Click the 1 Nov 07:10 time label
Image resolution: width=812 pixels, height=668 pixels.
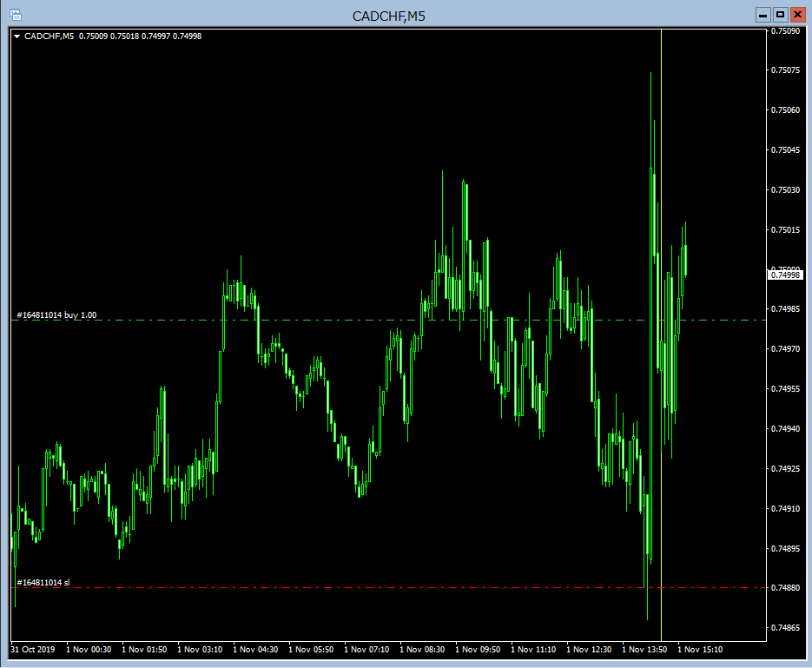coord(366,650)
